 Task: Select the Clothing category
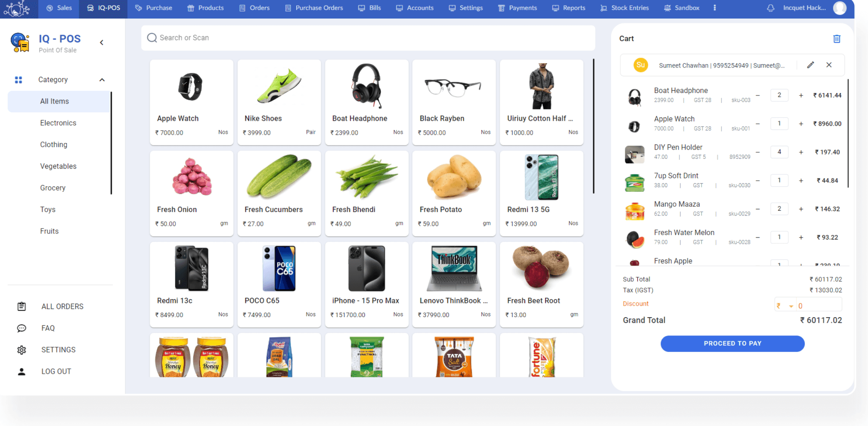pos(54,145)
